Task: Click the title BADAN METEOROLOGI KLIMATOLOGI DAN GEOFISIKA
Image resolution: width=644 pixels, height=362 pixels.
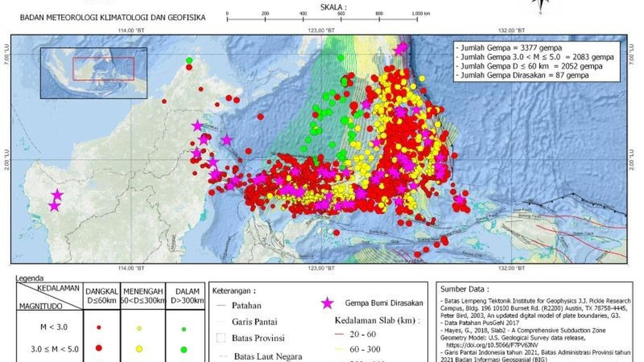Action: point(113,18)
